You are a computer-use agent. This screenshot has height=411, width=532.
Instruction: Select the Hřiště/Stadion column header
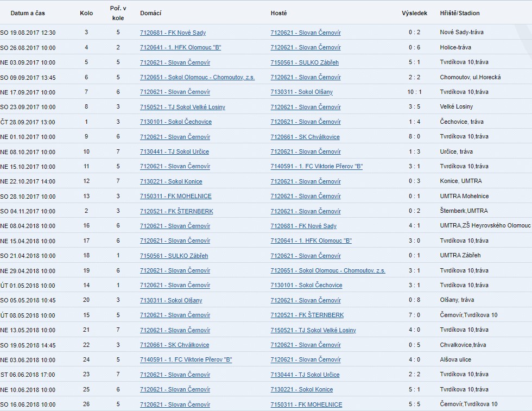coord(459,13)
